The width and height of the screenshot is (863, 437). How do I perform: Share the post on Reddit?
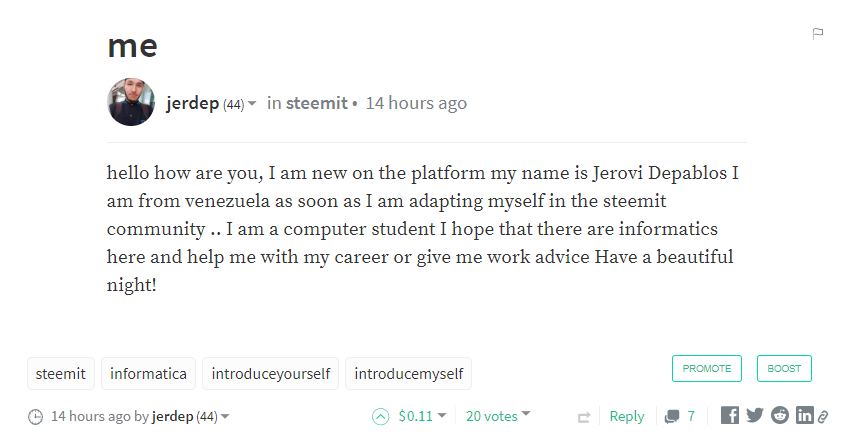click(x=779, y=415)
